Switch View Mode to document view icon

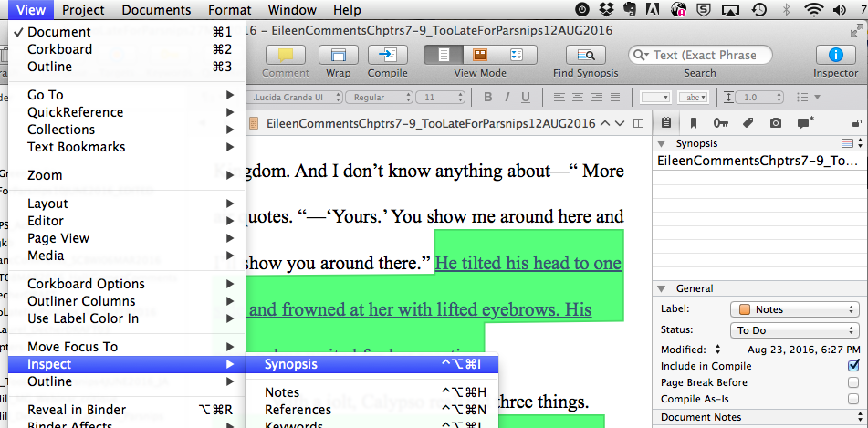[x=443, y=55]
